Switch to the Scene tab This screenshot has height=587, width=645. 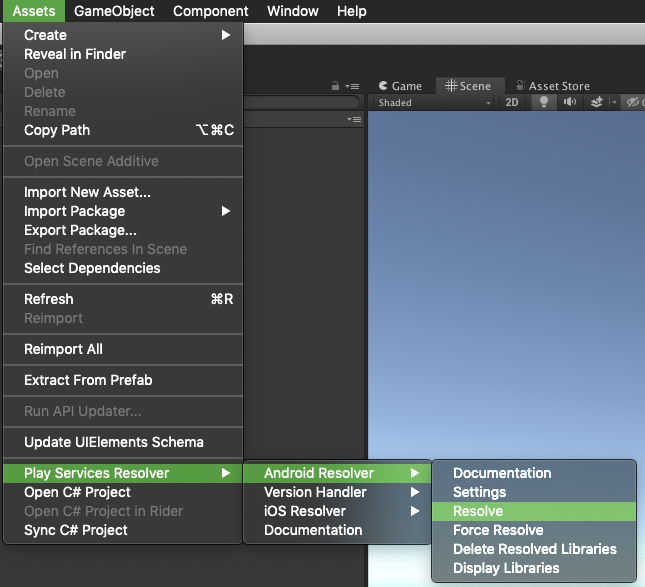coord(468,86)
